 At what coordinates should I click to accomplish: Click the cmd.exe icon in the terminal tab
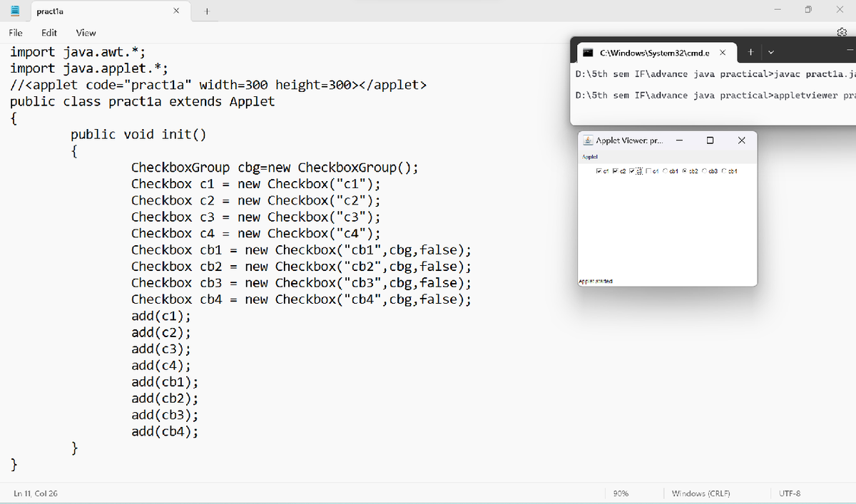(x=588, y=52)
